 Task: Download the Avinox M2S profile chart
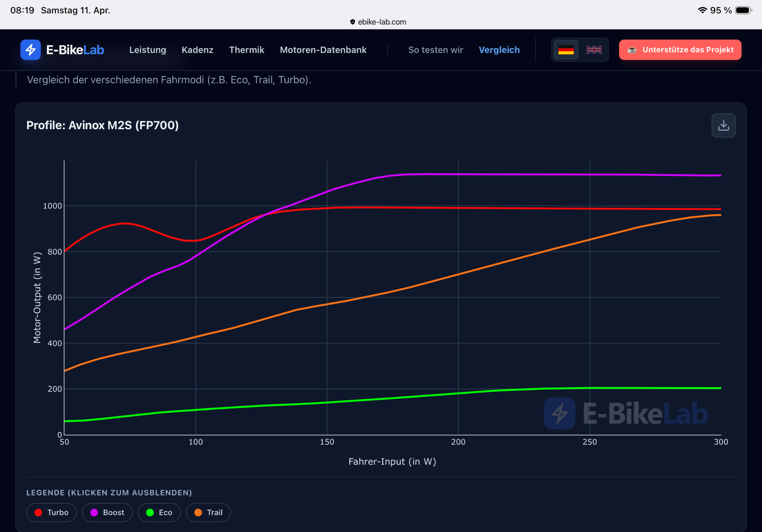click(x=724, y=125)
